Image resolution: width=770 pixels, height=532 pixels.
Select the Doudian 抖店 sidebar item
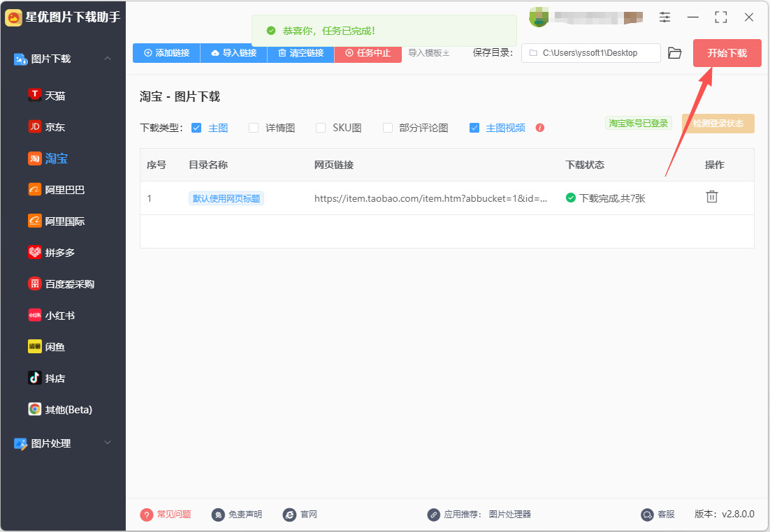(47, 378)
